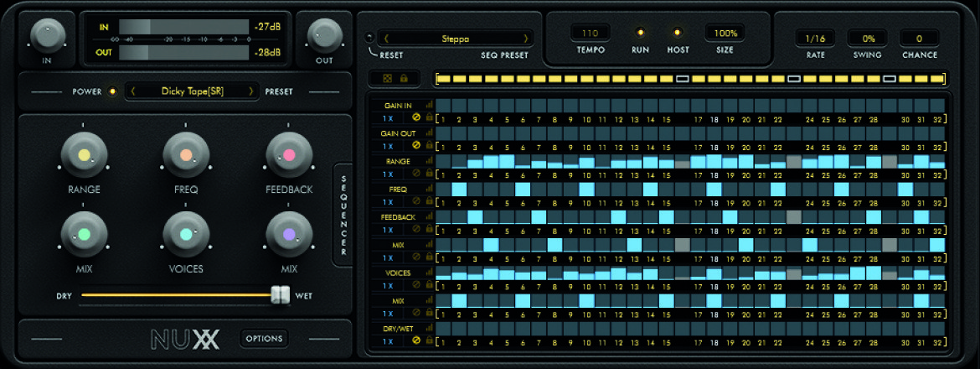Open the 1X multiplier in GAIN IN row

388,117
